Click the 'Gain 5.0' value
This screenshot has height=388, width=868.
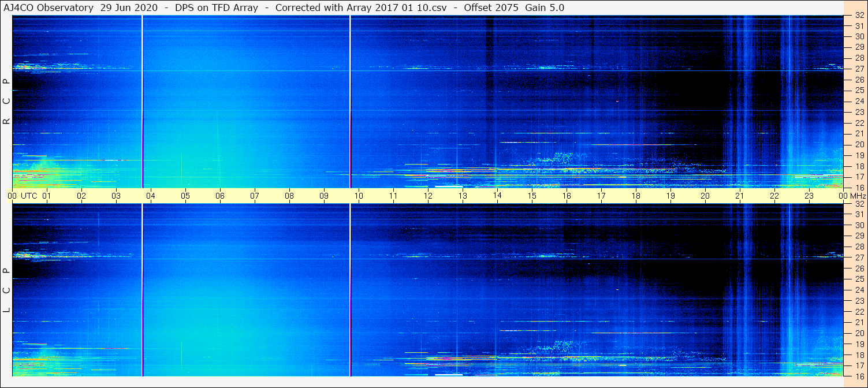click(545, 8)
